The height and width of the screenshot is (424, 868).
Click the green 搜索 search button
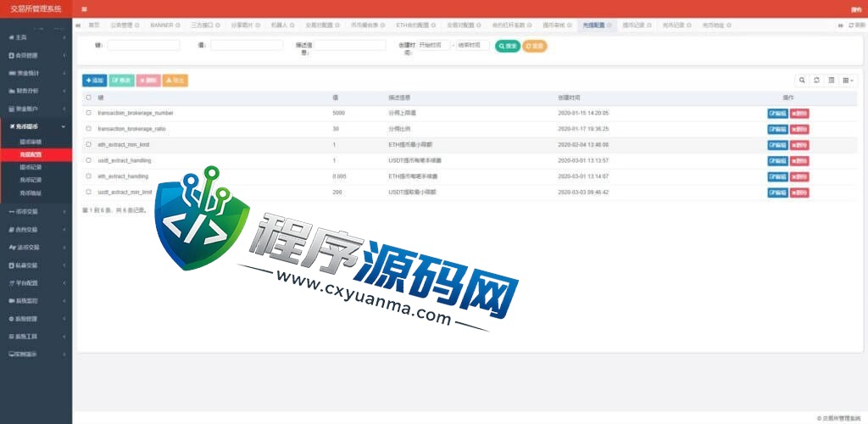pyautogui.click(x=508, y=47)
